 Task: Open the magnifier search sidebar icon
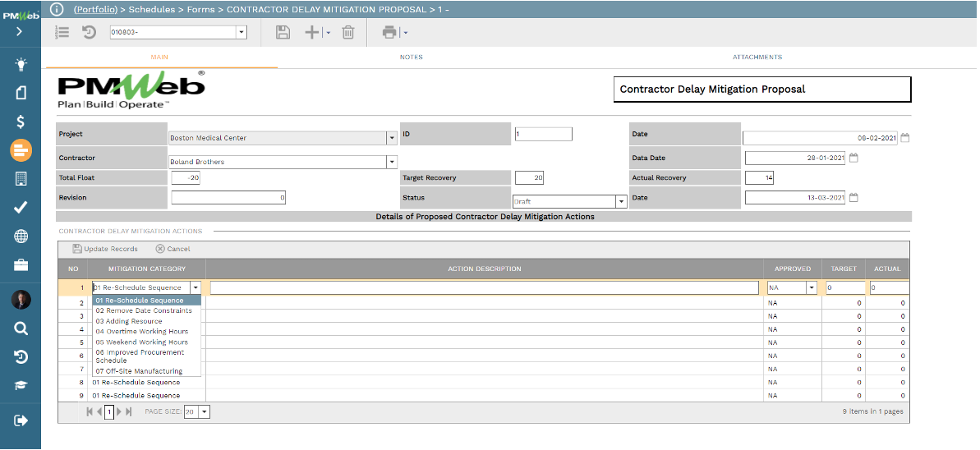(x=21, y=328)
